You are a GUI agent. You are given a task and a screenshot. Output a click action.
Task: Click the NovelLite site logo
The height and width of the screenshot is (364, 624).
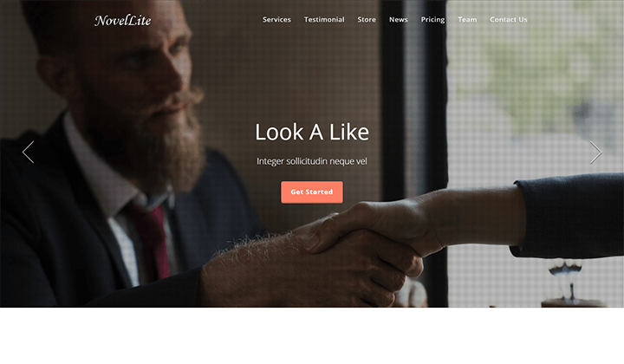[123, 20]
